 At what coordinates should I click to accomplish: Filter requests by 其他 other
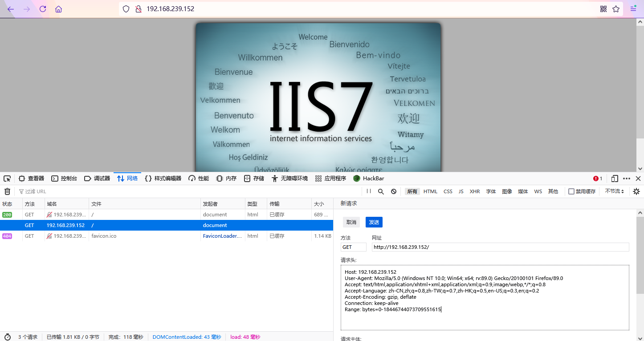click(553, 191)
